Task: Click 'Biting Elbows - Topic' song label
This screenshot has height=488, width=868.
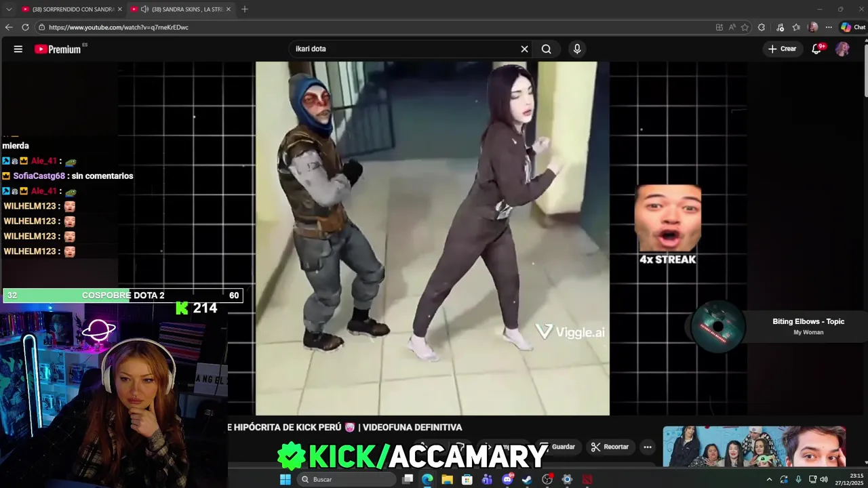Action: (x=808, y=321)
